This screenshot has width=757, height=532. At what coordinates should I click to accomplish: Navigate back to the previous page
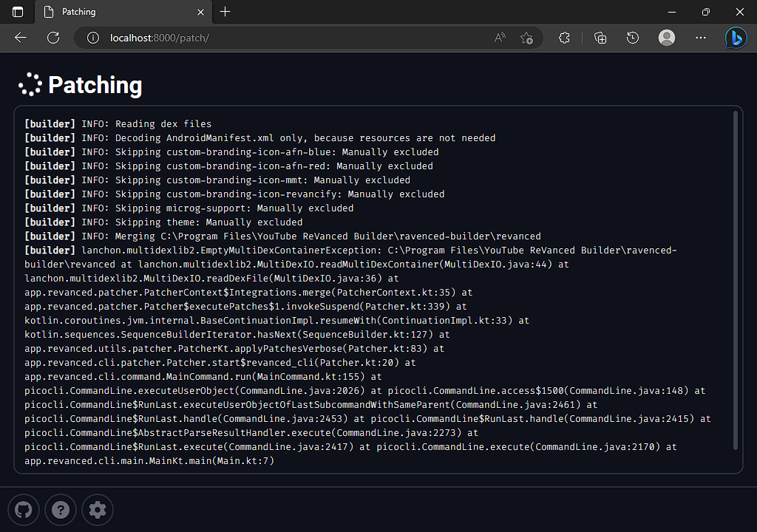(20, 37)
